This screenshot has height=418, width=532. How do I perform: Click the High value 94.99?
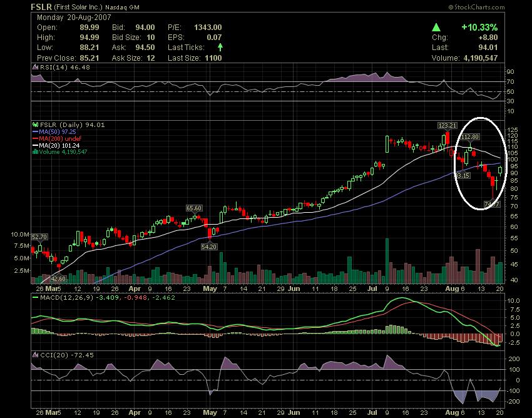coord(90,38)
